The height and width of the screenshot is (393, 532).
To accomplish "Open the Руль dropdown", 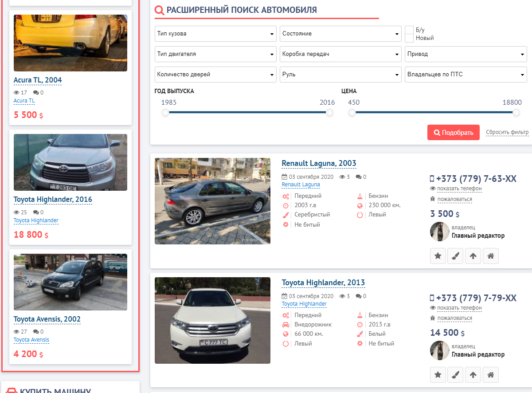I will (340, 75).
